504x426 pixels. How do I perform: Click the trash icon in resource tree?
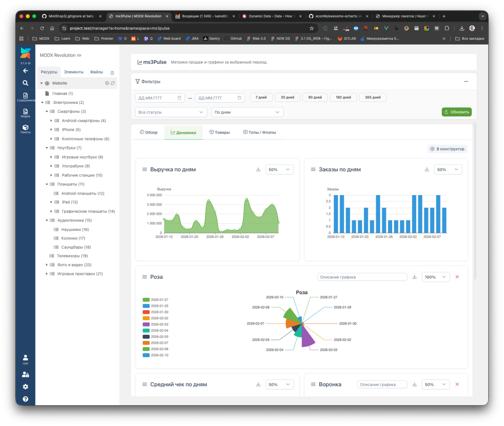coord(112,73)
